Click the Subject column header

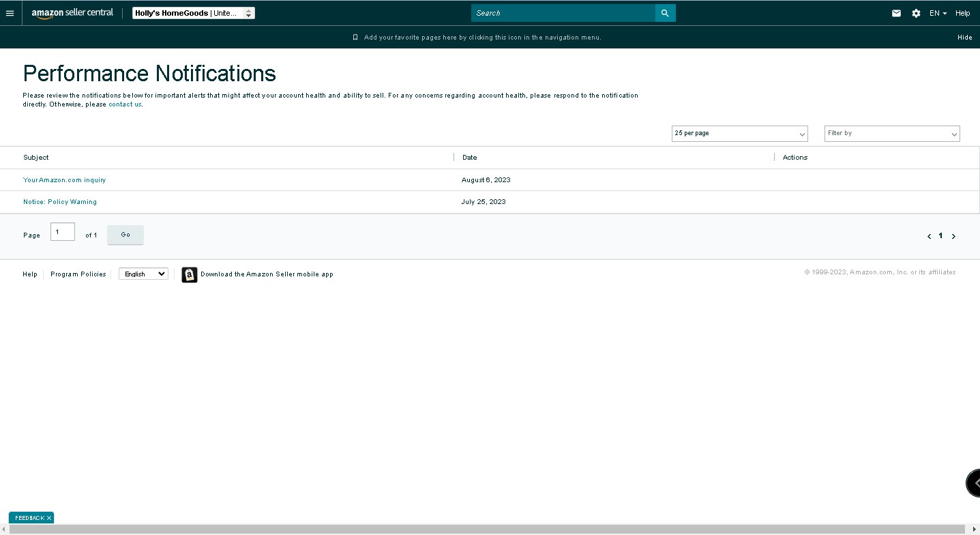[x=36, y=158]
